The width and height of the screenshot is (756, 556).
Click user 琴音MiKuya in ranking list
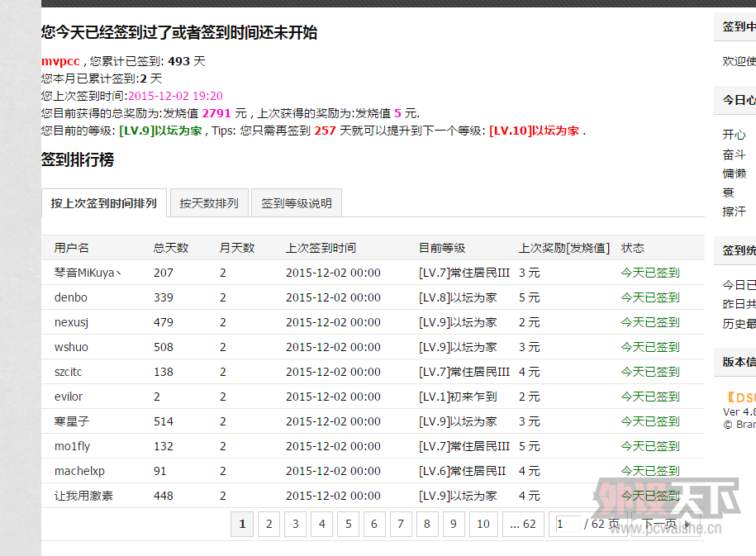click(88, 273)
